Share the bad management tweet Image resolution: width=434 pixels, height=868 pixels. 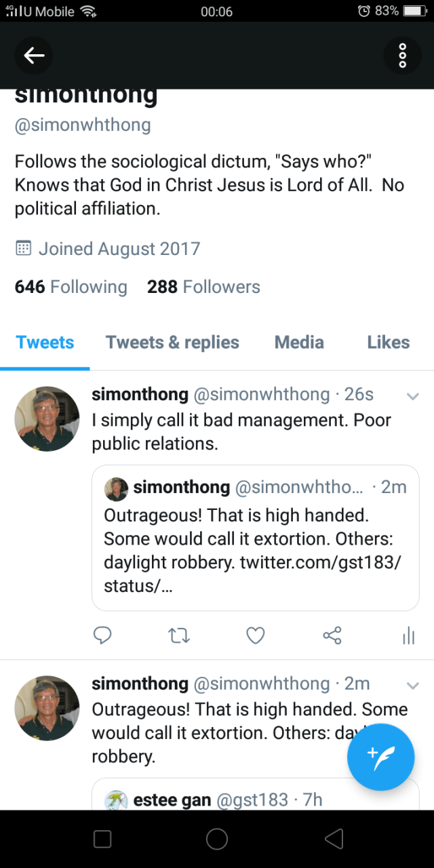(x=332, y=635)
